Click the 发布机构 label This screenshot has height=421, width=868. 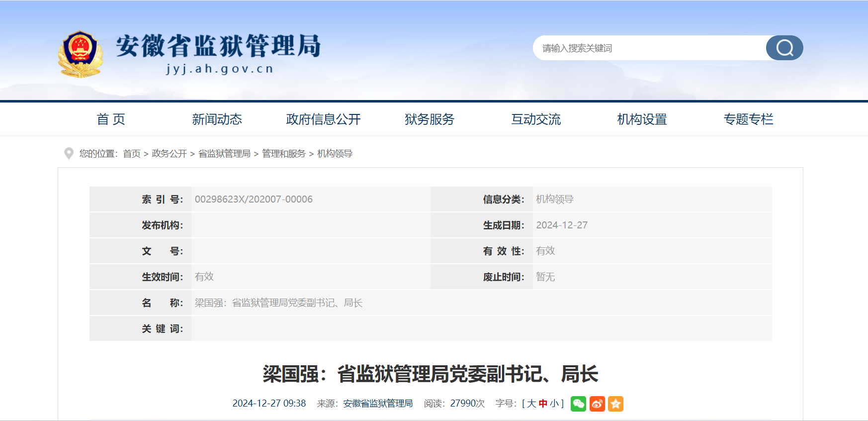click(x=163, y=225)
